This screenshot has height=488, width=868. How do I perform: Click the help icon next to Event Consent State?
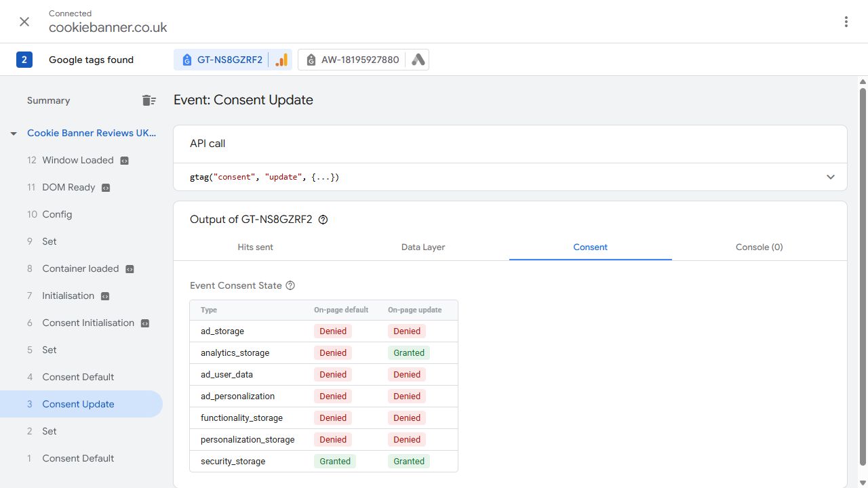290,285
